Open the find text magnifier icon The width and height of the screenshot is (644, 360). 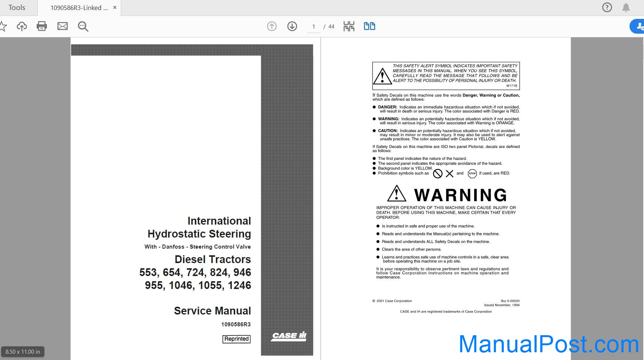tap(83, 26)
